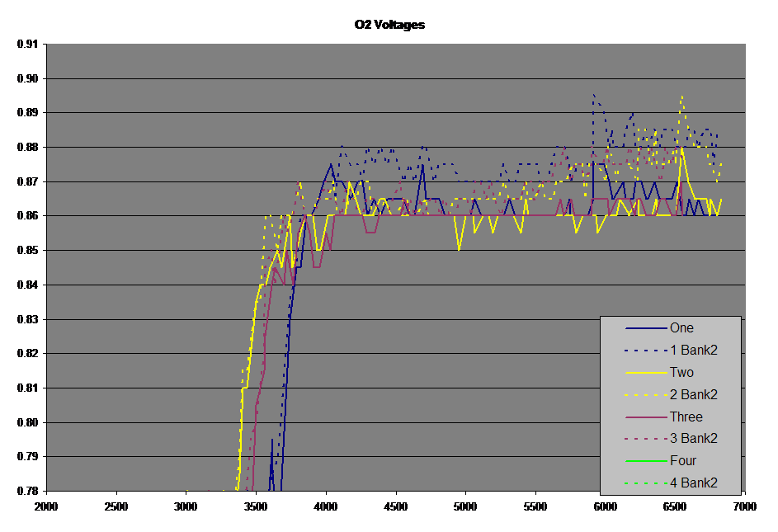Click the '3 Bank2' legend label
Screen dimensions: 778x532
[693, 439]
